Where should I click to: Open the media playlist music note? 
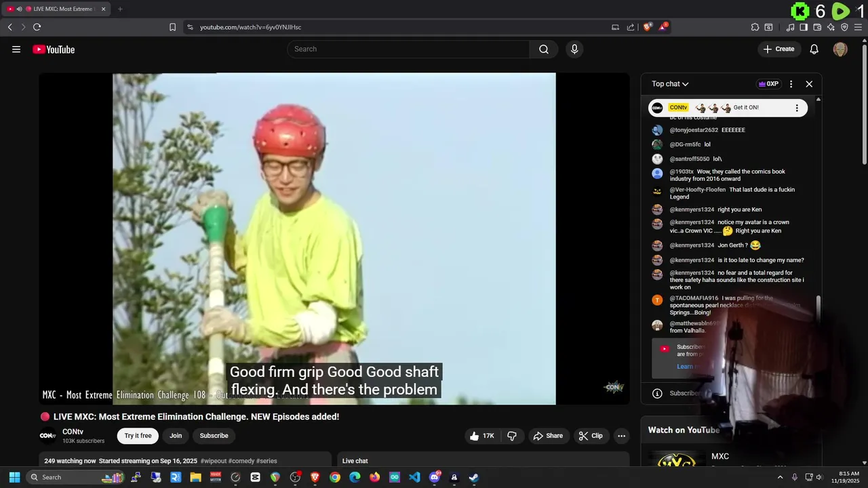click(790, 27)
